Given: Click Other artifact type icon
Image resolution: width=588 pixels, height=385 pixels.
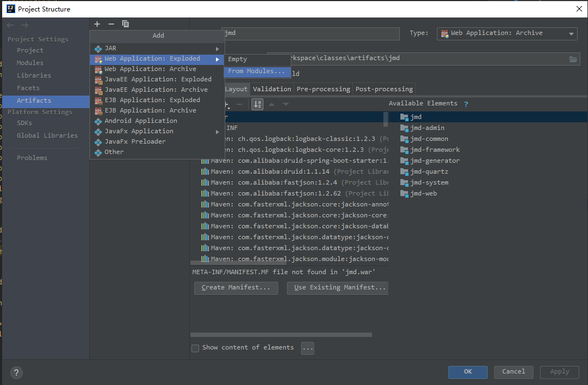Looking at the screenshot, I should (98, 152).
